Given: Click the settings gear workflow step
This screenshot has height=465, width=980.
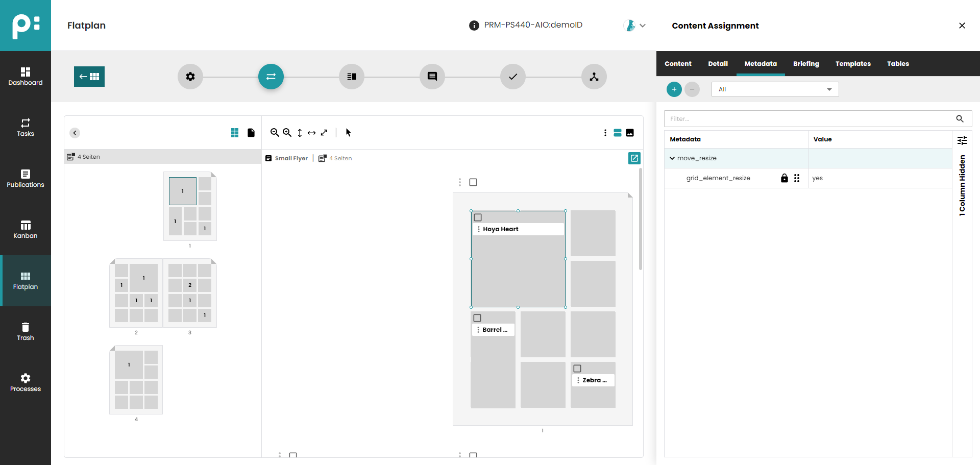Looking at the screenshot, I should [190, 77].
